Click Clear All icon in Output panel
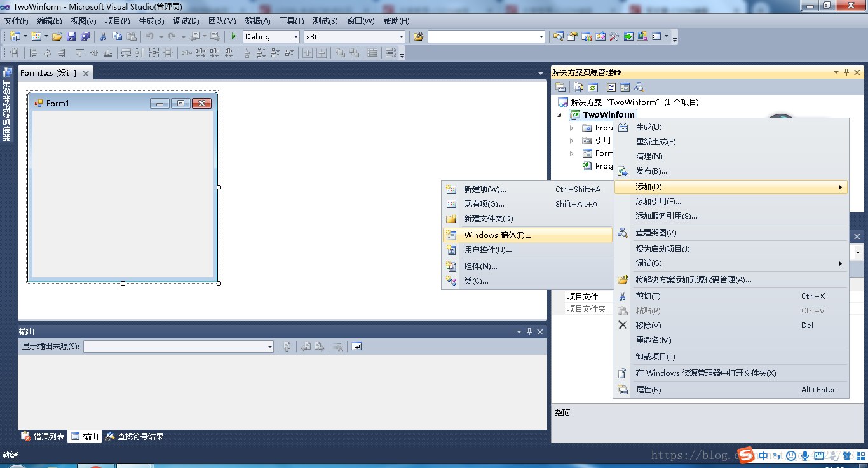Screen dimensions: 868x468 tap(339, 347)
